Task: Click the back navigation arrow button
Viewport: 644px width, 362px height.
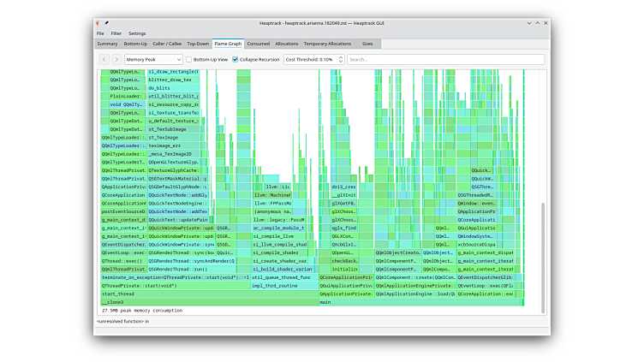Action: 104,60
